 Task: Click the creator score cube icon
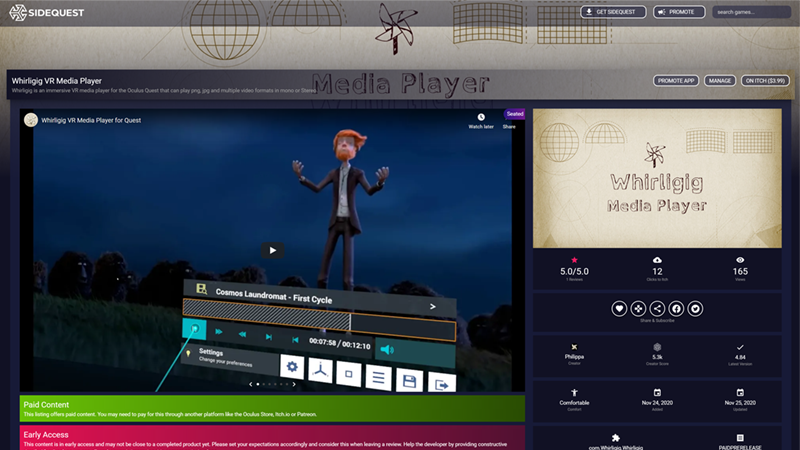pos(657,347)
